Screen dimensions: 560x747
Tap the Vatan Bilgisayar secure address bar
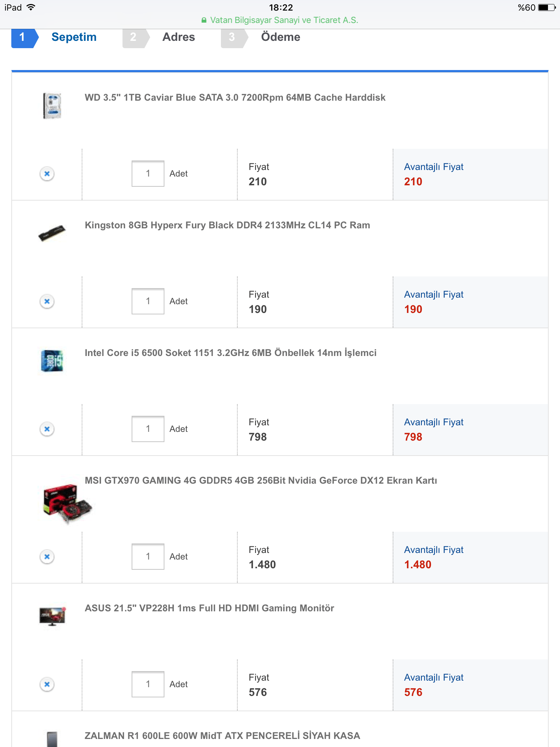pyautogui.click(x=280, y=20)
